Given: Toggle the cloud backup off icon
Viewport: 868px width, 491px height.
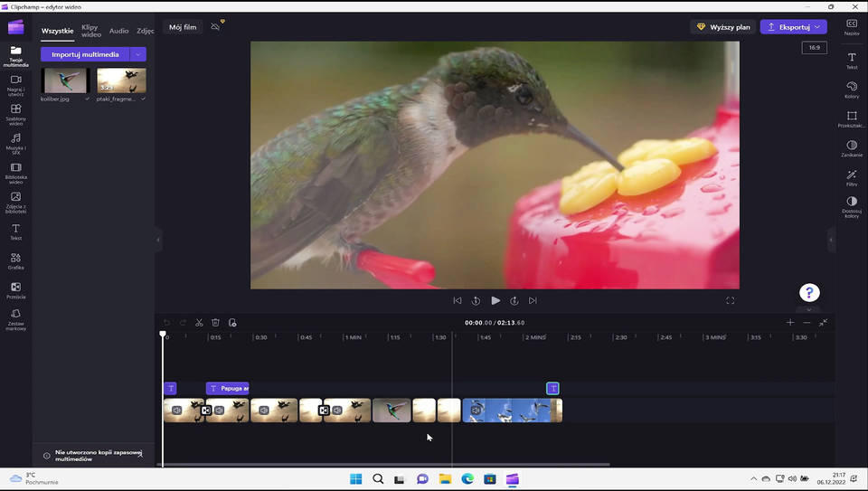Looking at the screenshot, I should [x=215, y=27].
